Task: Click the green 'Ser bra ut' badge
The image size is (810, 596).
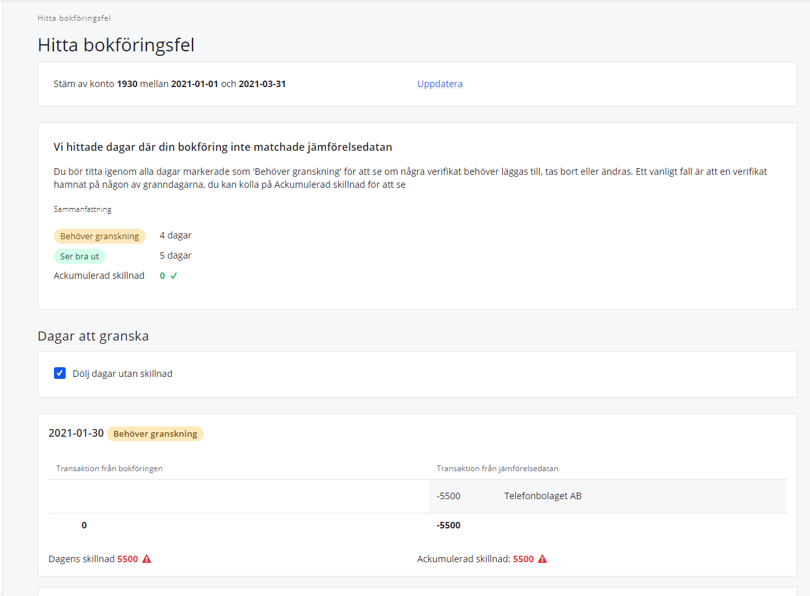Action: [x=79, y=256]
